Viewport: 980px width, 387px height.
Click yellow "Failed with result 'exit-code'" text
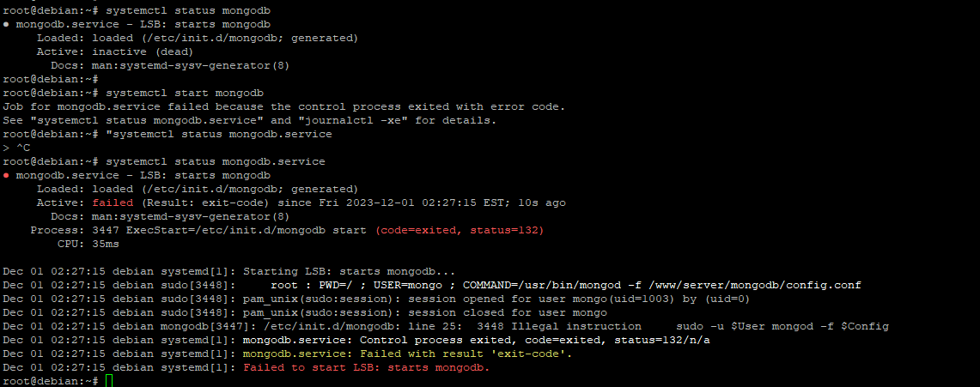tap(407, 354)
